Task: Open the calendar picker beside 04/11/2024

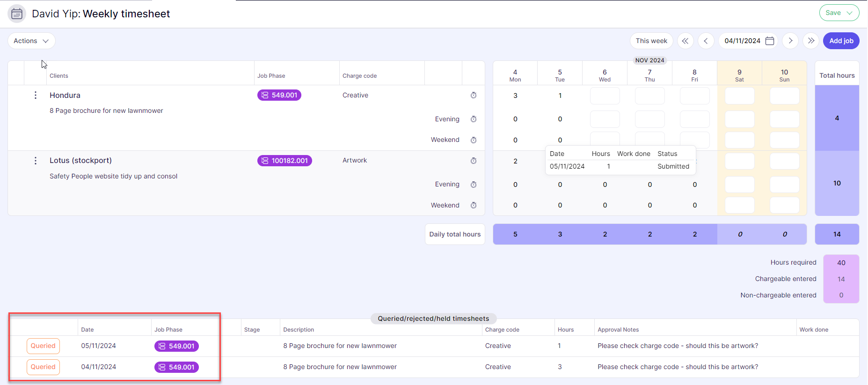Action: (x=770, y=41)
